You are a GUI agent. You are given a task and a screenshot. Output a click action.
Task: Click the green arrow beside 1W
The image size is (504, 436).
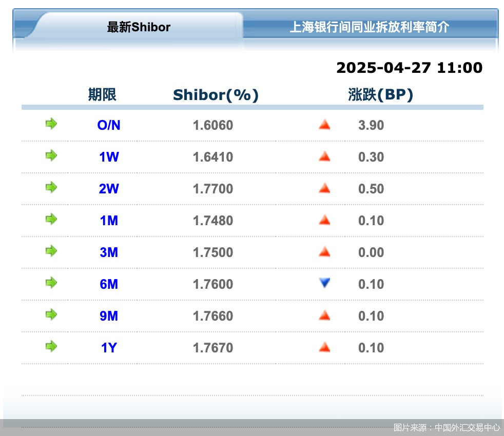(51, 155)
